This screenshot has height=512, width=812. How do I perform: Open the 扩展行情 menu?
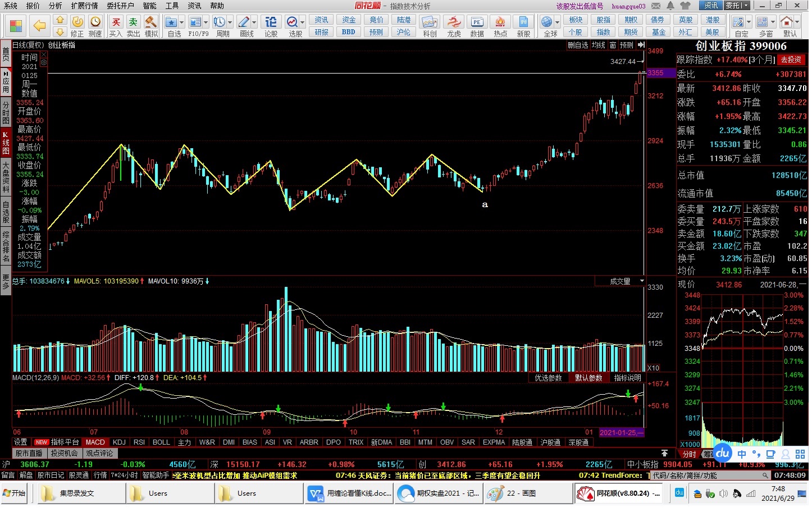pyautogui.click(x=84, y=6)
